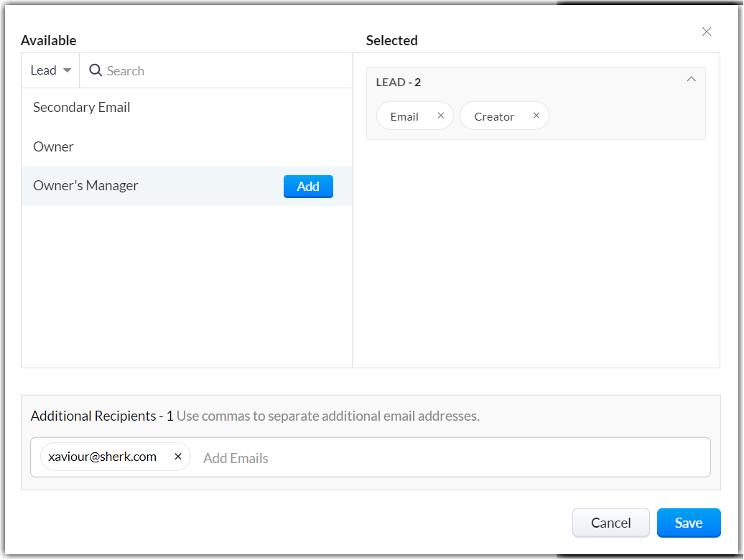Select the xaviour@sherk.com email chip
This screenshot has height=560, width=744.
(102, 457)
